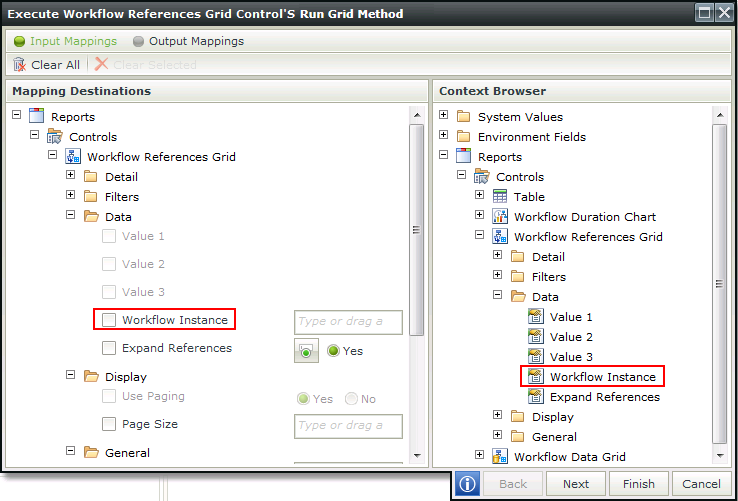This screenshot has width=738, height=501.
Task: Select the No radio for Use Paging
Action: [x=351, y=399]
